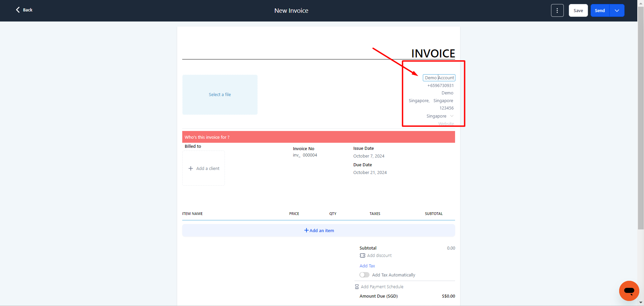Click the plus icon beside Add a client
Image resolution: width=644 pixels, height=306 pixels.
(x=191, y=168)
